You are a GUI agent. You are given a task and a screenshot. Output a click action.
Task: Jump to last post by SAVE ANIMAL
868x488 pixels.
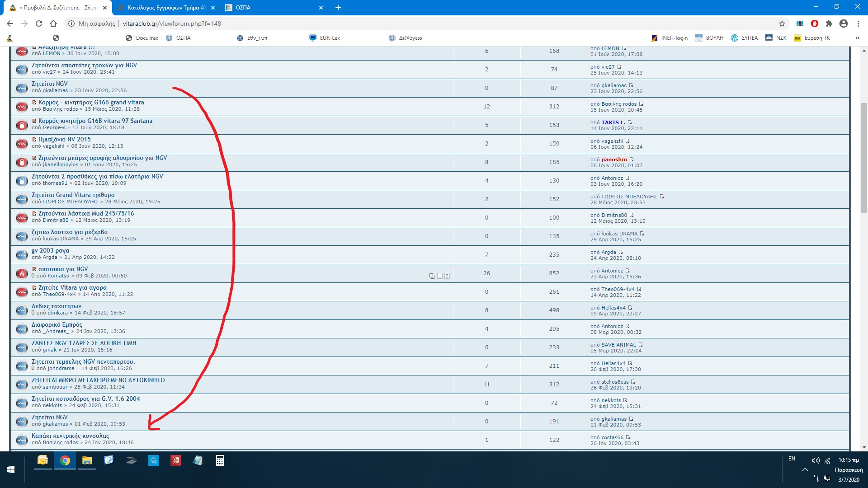tap(640, 345)
